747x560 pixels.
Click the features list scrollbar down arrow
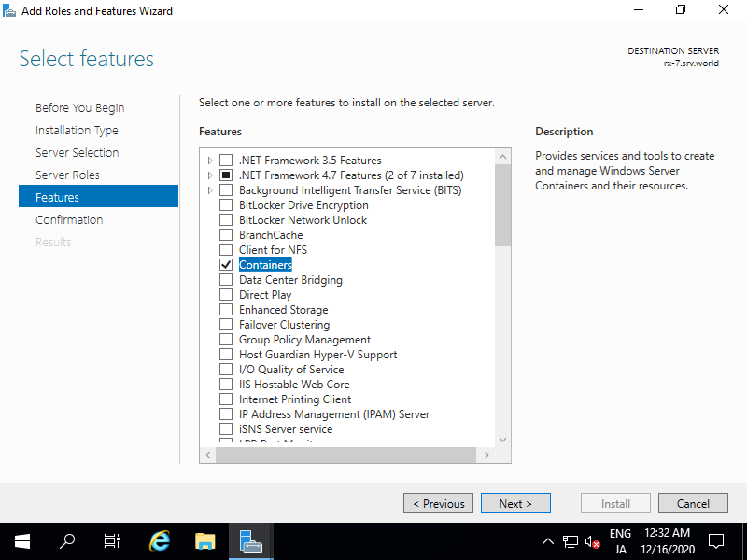click(x=502, y=438)
